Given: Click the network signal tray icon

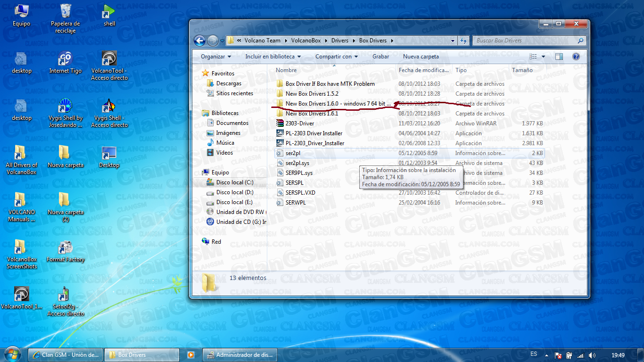Looking at the screenshot, I should (x=580, y=355).
